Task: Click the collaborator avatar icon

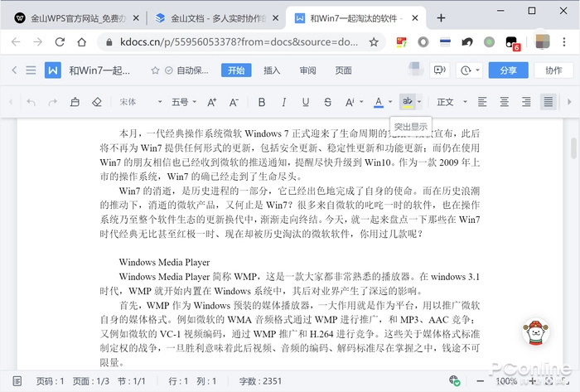Action: (416, 69)
